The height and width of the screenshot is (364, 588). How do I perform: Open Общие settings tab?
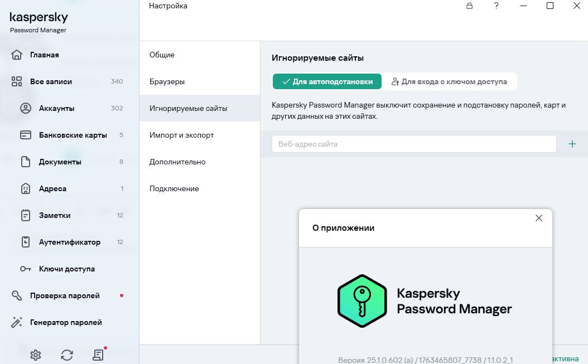162,55
